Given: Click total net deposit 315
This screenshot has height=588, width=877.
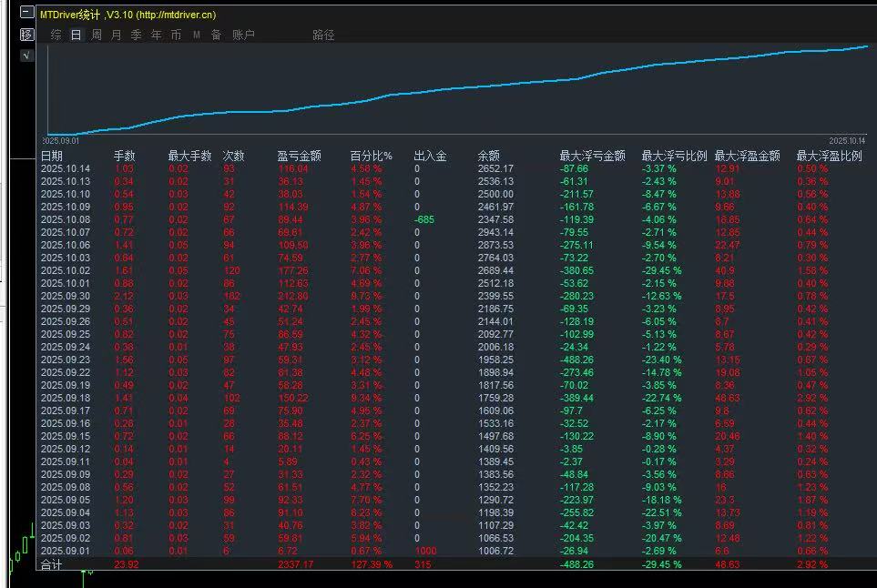Looking at the screenshot, I should coord(423,564).
